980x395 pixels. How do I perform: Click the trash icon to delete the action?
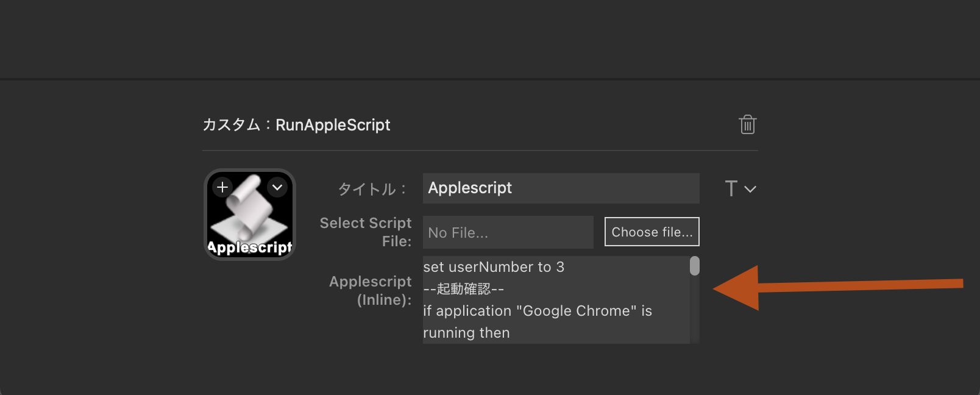click(747, 124)
